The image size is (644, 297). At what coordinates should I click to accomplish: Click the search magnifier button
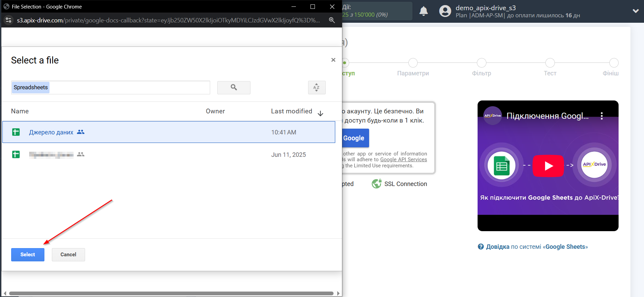click(x=234, y=88)
